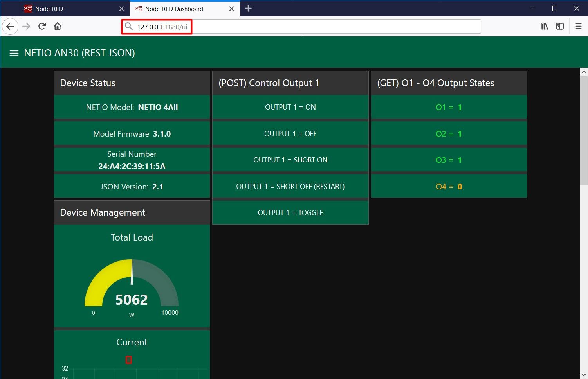The image size is (588, 379).
Task: Reload the page with the refresh icon
Action: (x=41, y=26)
